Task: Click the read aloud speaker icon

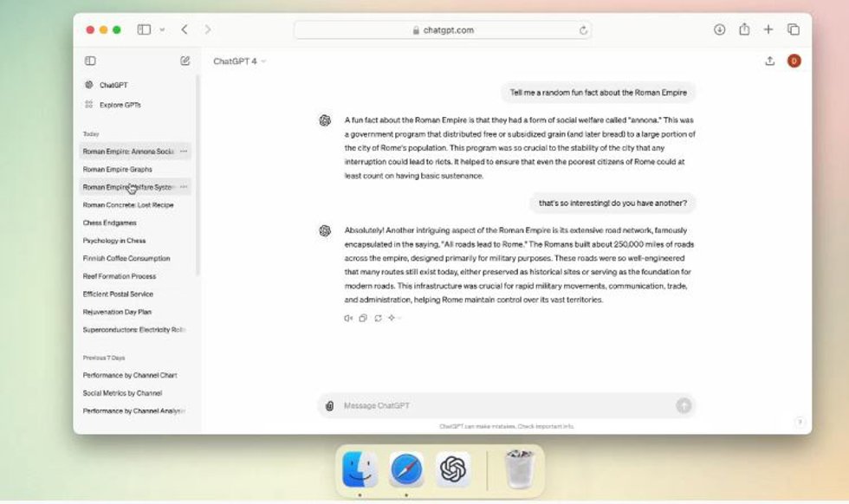Action: click(x=348, y=318)
